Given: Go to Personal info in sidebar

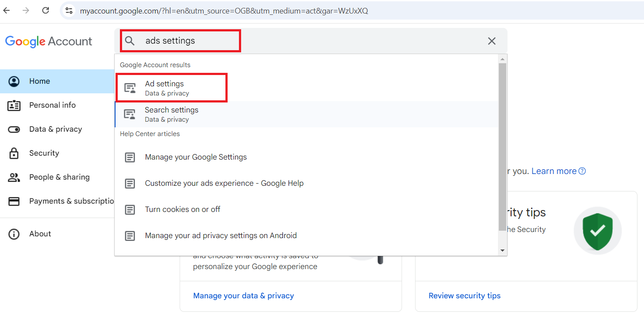Looking at the screenshot, I should [x=57, y=105].
